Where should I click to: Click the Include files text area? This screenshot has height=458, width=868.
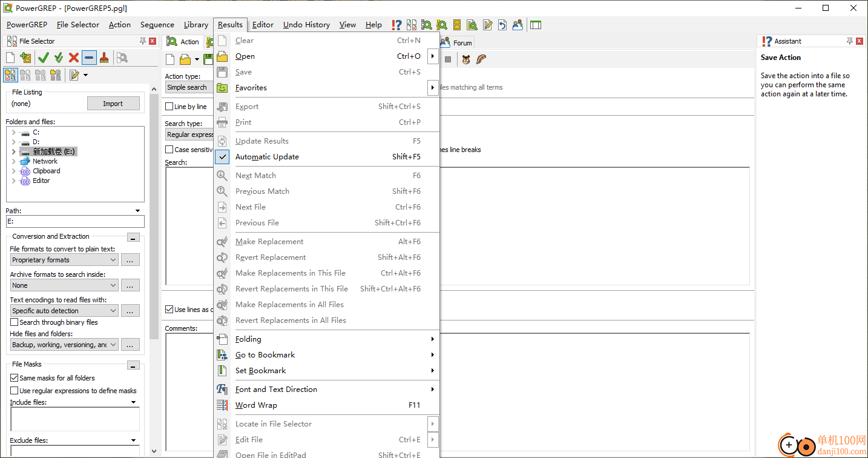[75, 419]
